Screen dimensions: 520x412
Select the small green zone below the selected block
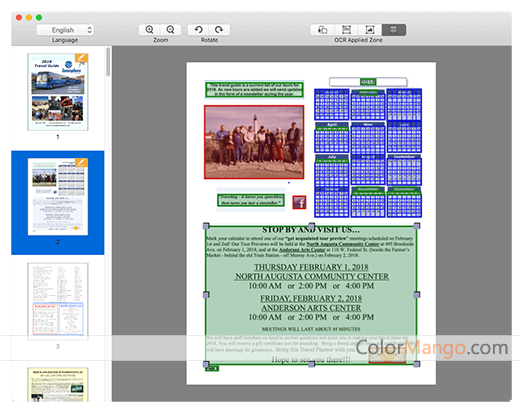(212, 369)
